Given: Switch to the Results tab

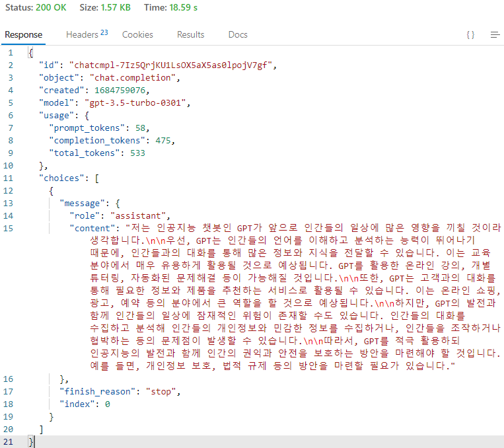Looking at the screenshot, I should pos(191,35).
